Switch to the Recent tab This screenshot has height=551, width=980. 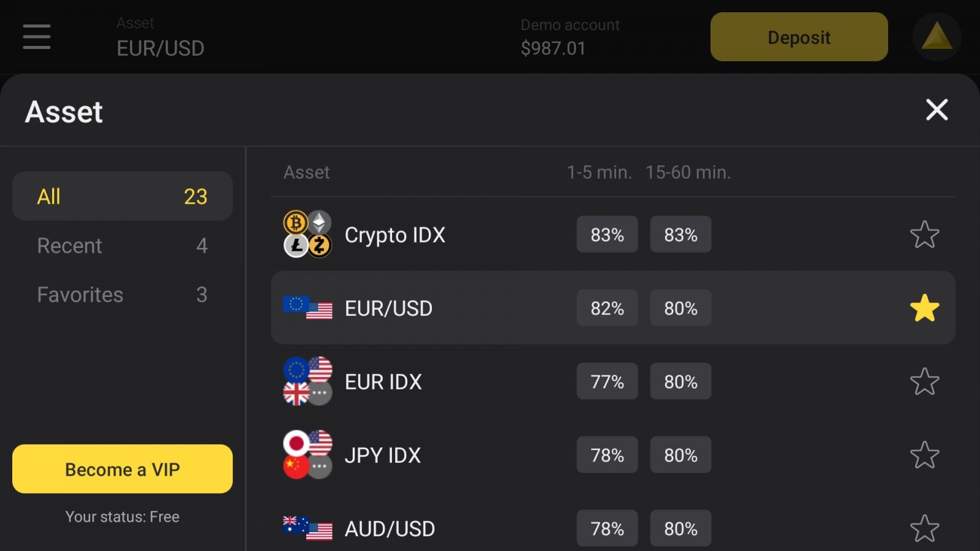pos(123,246)
